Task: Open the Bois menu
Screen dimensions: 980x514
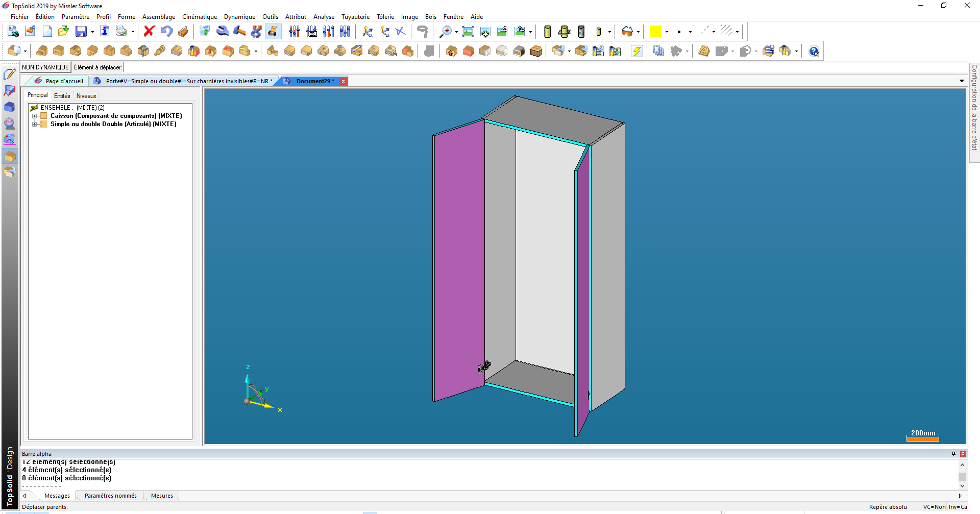Action: click(x=431, y=17)
